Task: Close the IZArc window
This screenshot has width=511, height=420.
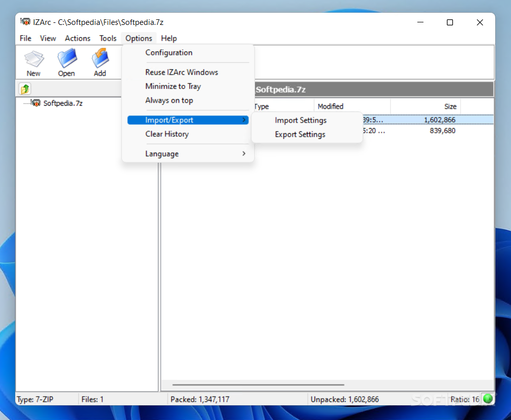Action: click(480, 22)
